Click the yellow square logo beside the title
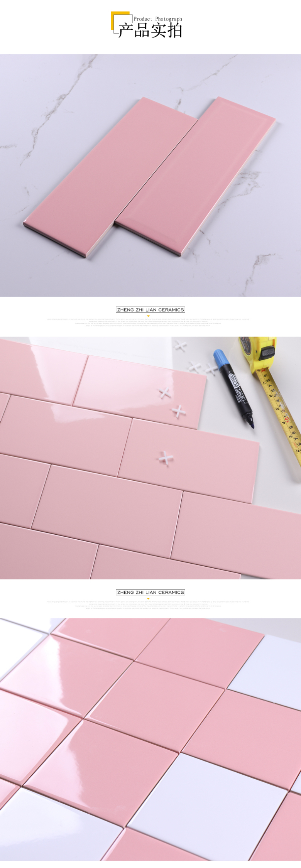The width and height of the screenshot is (301, 868). pyautogui.click(x=120, y=20)
